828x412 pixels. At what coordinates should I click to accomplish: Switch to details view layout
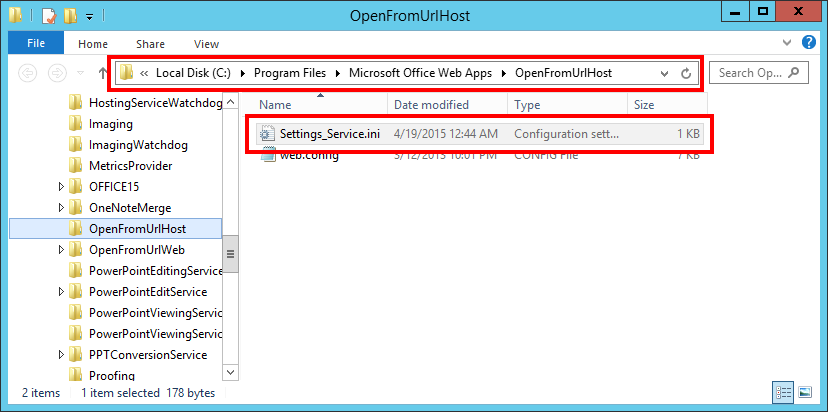(784, 392)
